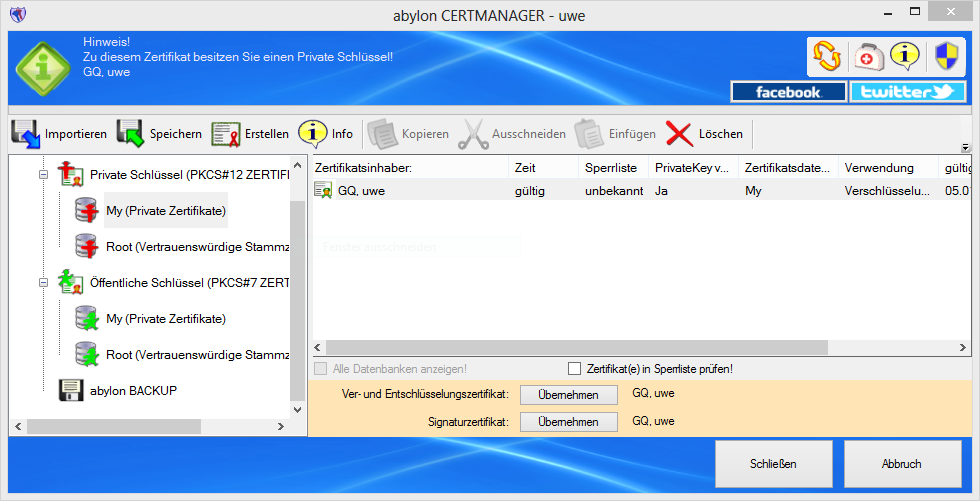The width and height of the screenshot is (980, 501).
Task: Click the 'gültig' cell in Zeit column
Action: [529, 191]
